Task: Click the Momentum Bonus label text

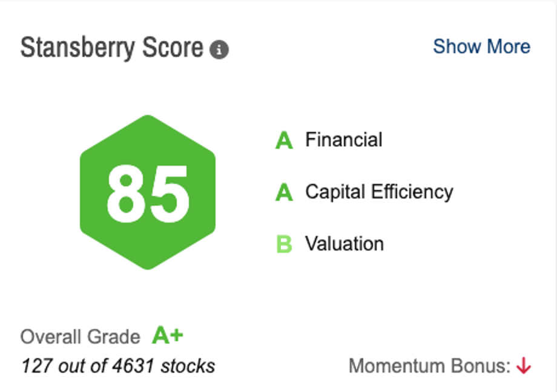Action: [430, 366]
